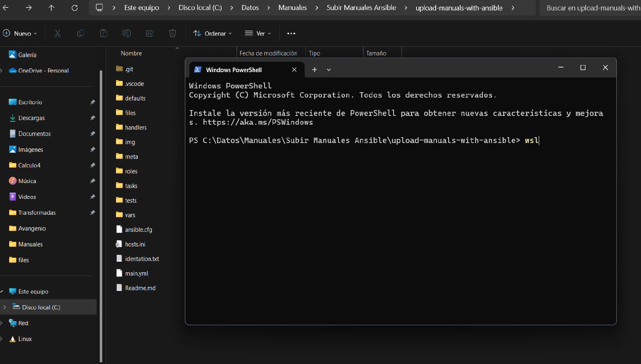This screenshot has width=641, height=364.
Task: Click the Delete trash can icon
Action: coord(172,33)
